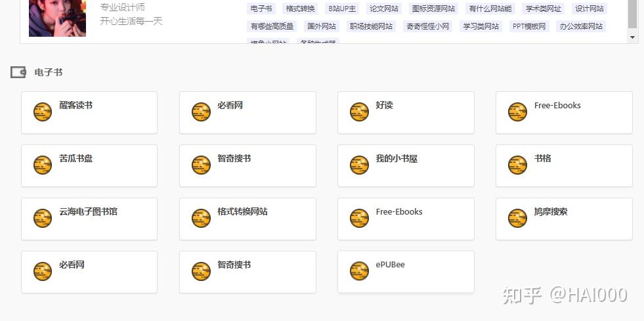
Task: Click the 学术类网址 tag
Action: (544, 9)
